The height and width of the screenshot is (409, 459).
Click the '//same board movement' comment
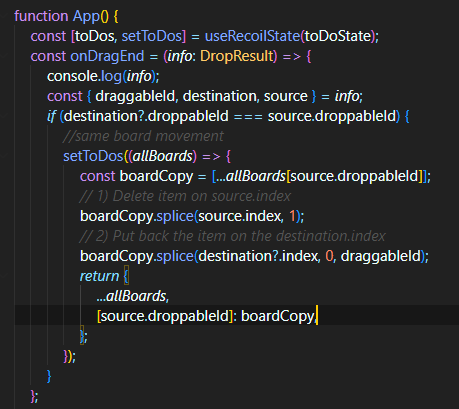coord(143,136)
